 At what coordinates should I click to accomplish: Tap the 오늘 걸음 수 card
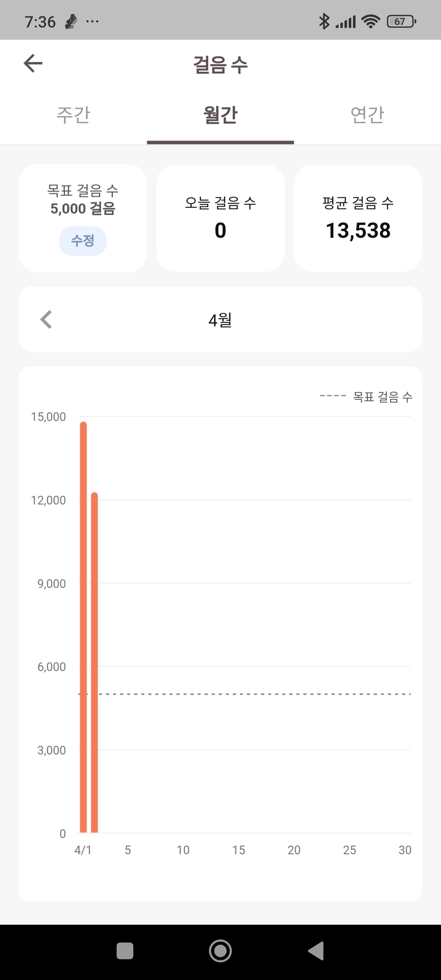pyautogui.click(x=220, y=218)
